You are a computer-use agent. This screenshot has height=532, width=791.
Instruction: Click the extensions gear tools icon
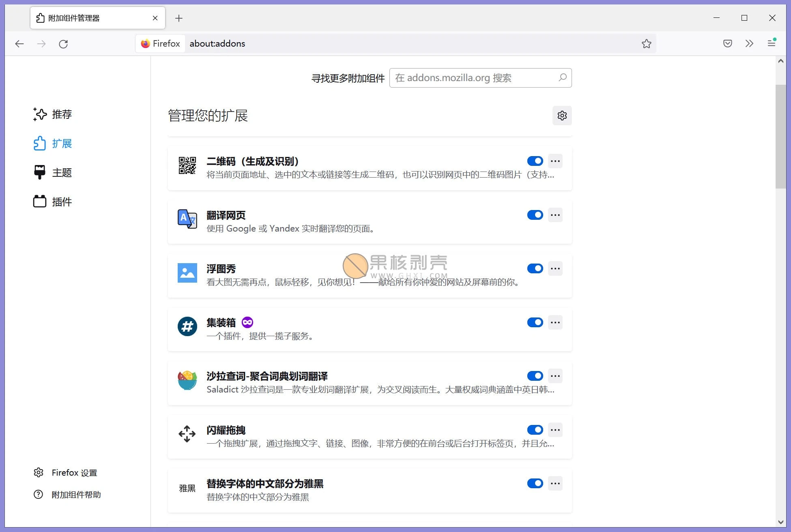(x=562, y=116)
